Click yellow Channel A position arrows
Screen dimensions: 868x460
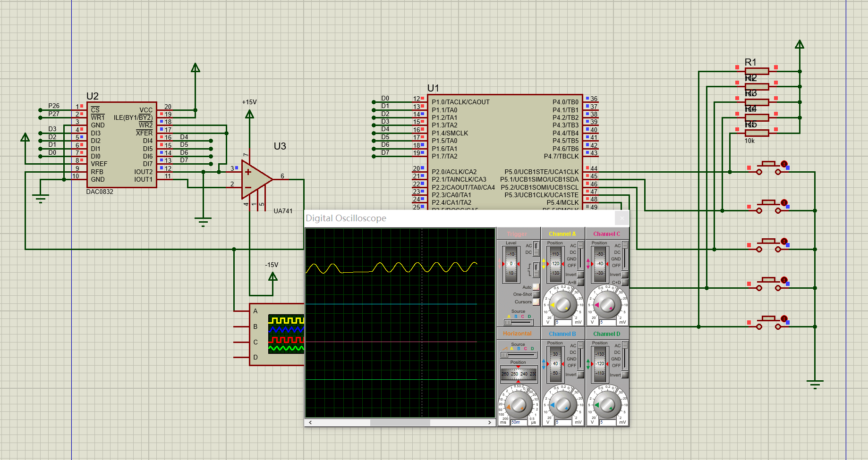(x=544, y=264)
